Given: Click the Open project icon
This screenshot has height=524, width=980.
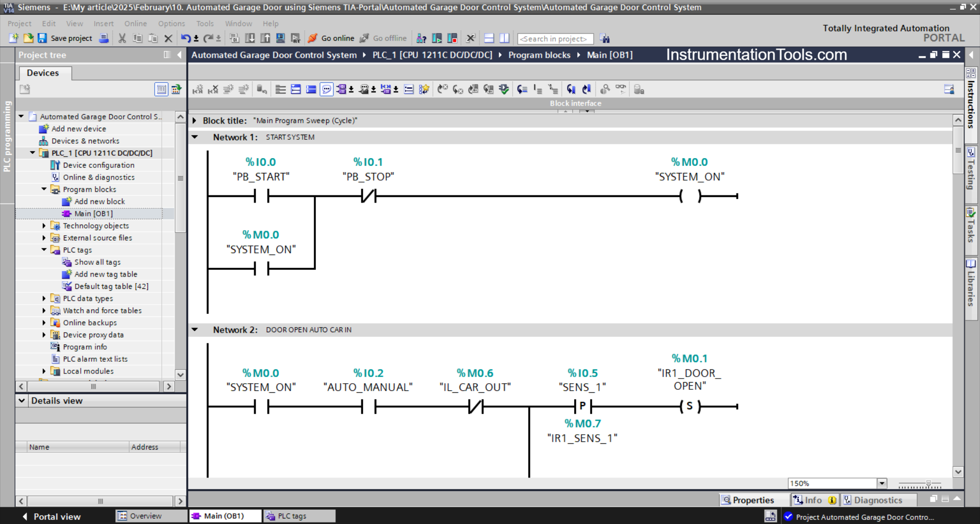Looking at the screenshot, I should pyautogui.click(x=28, y=38).
